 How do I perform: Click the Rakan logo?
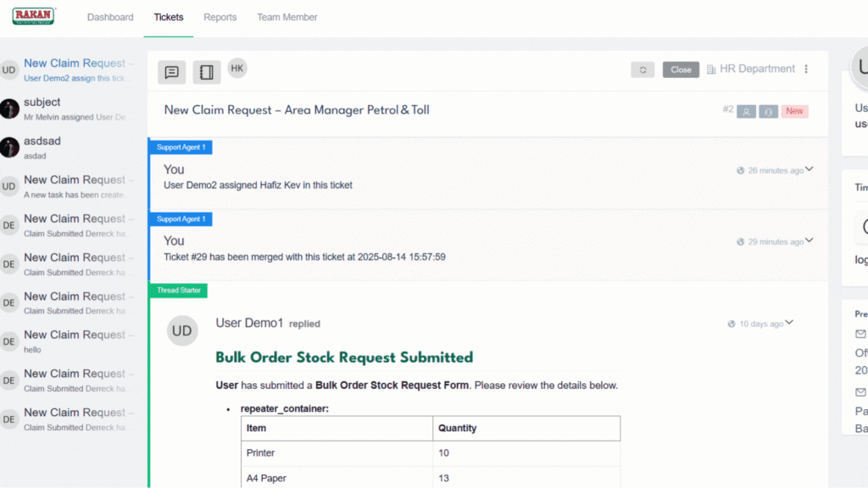coord(35,16)
